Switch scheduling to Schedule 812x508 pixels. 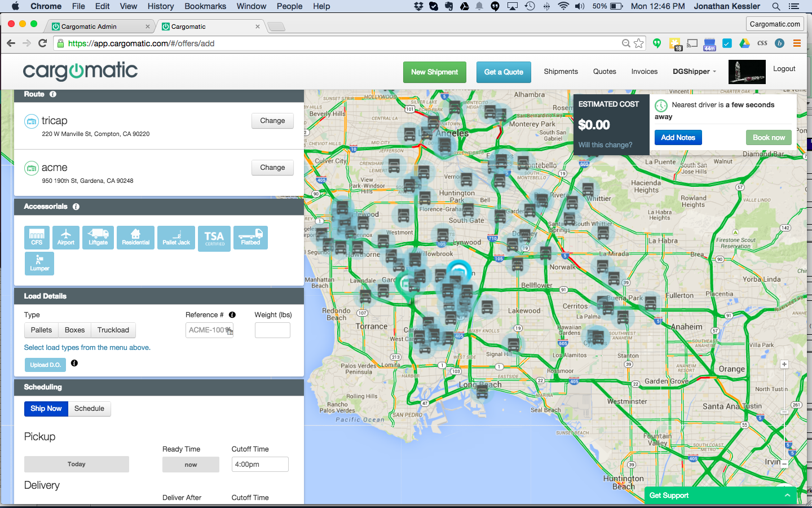[89, 409]
